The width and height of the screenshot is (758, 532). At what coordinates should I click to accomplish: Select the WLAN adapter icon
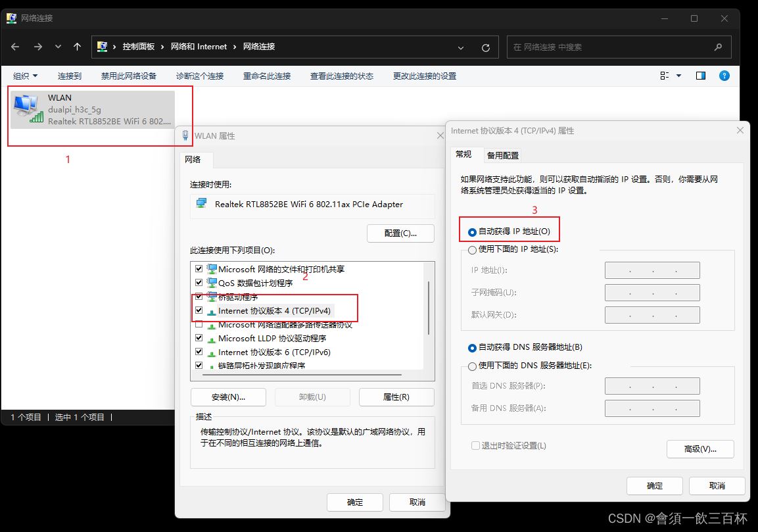point(28,109)
